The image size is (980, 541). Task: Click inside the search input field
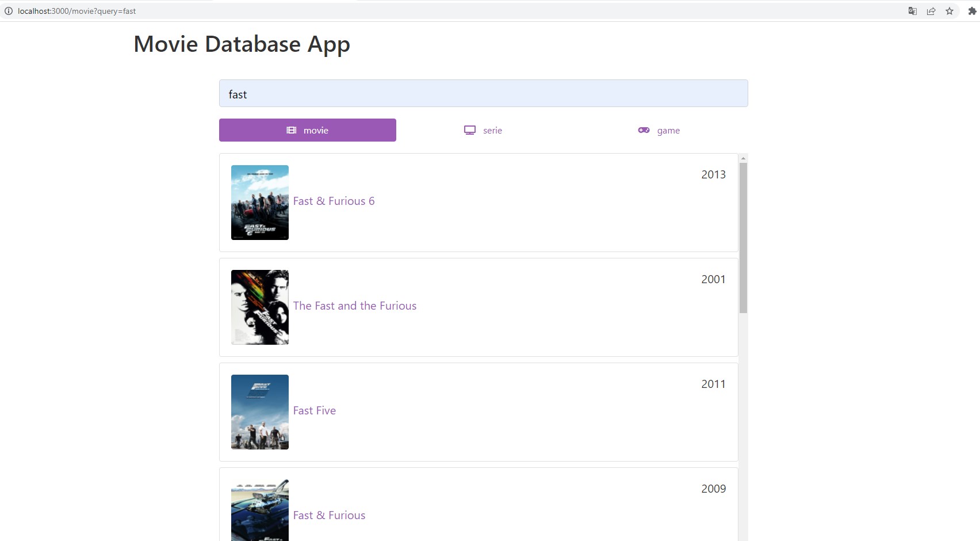483,93
